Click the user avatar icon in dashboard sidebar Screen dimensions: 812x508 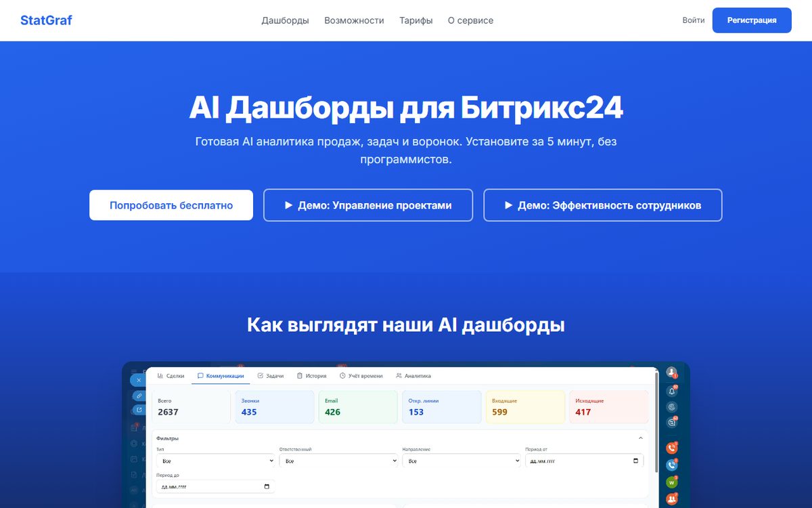(671, 373)
